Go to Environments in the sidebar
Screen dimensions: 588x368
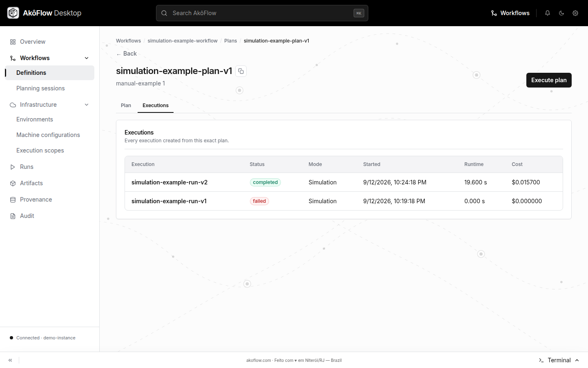tap(49, 119)
